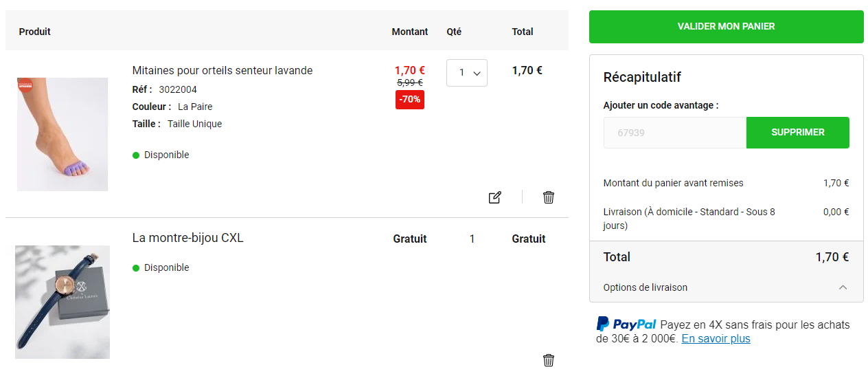Open the toe mittens product thumbnail
The height and width of the screenshot is (374, 868).
click(62, 134)
